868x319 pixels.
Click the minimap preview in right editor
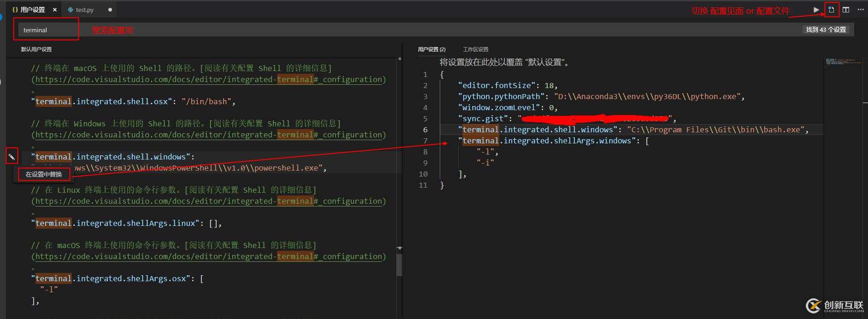[843, 62]
